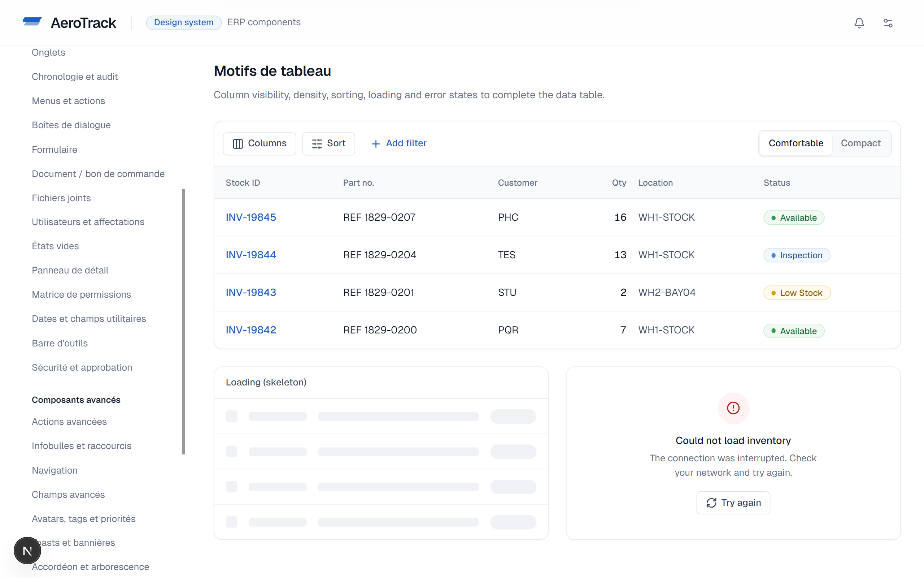
Task: Click the sidebar vertical scrollbar
Action: point(183,322)
